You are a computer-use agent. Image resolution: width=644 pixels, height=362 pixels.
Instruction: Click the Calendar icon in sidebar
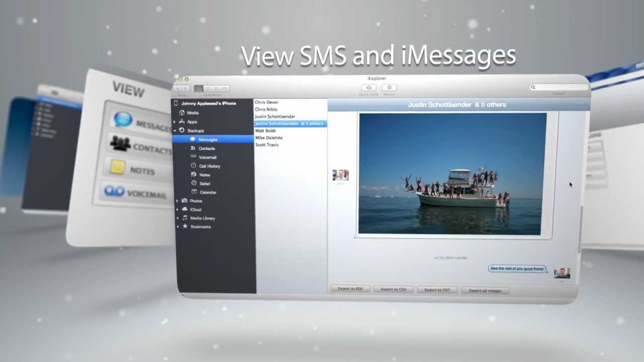click(x=194, y=192)
